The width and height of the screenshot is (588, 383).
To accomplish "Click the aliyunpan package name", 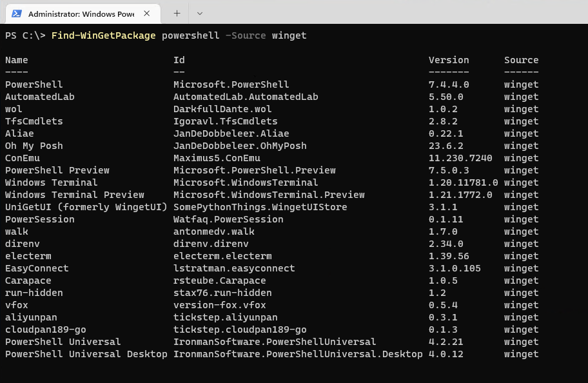I will [31, 317].
